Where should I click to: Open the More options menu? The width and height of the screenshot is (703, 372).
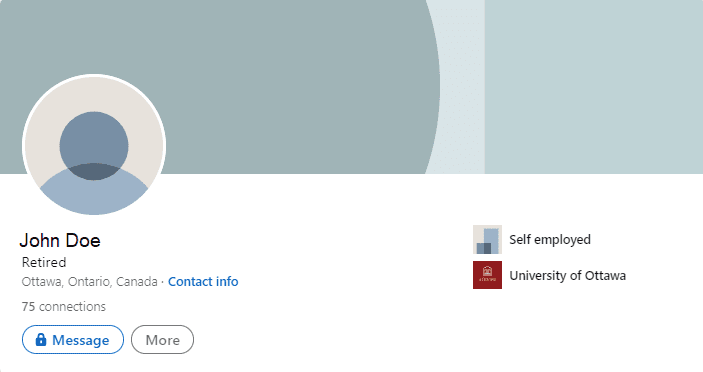point(162,340)
